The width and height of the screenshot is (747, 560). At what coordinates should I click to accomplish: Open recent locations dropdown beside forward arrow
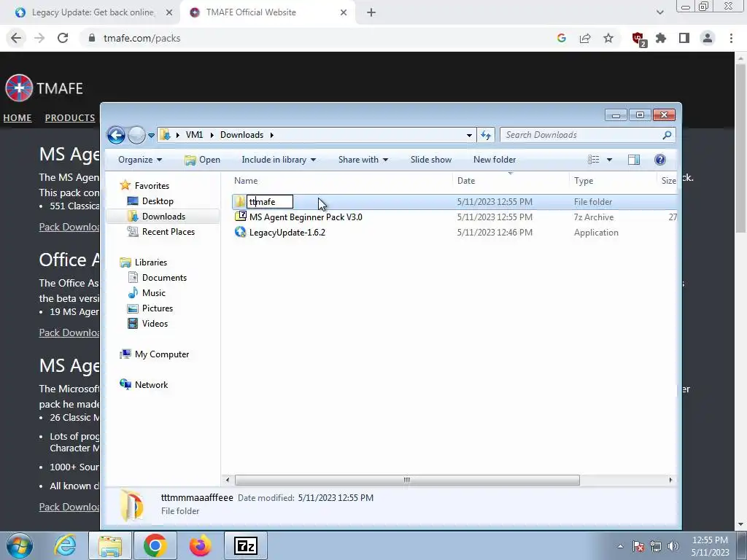tap(151, 136)
